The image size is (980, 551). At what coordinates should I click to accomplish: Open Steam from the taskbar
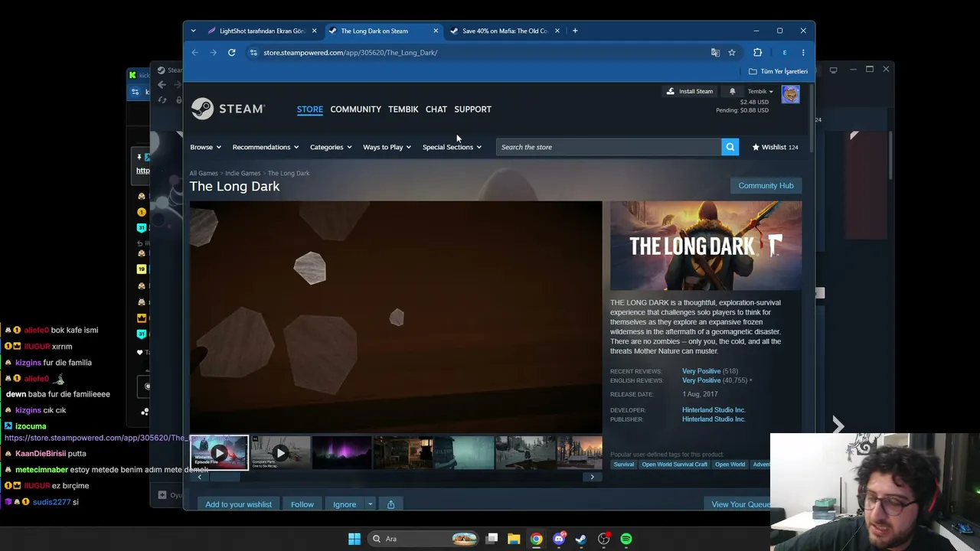point(581,539)
